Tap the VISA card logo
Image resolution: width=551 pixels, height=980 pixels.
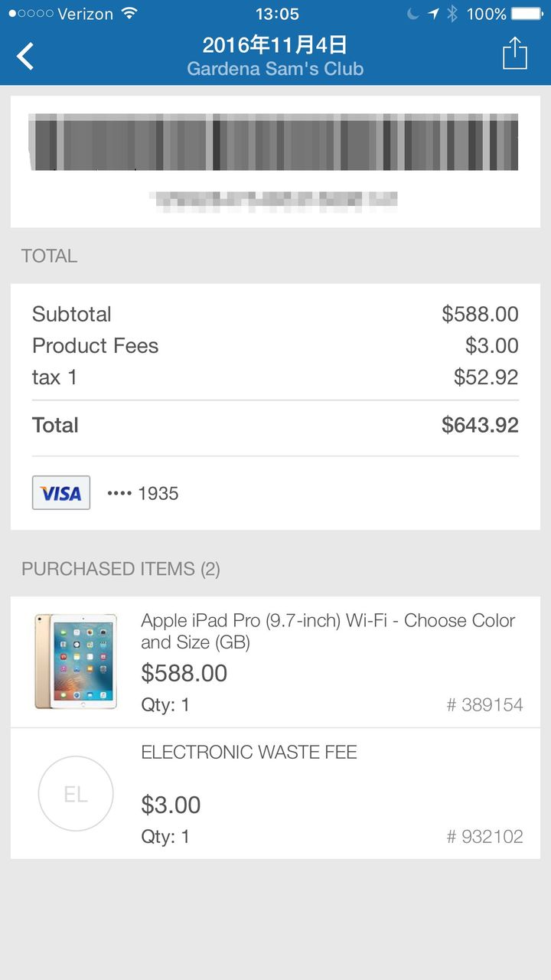pyautogui.click(x=61, y=493)
